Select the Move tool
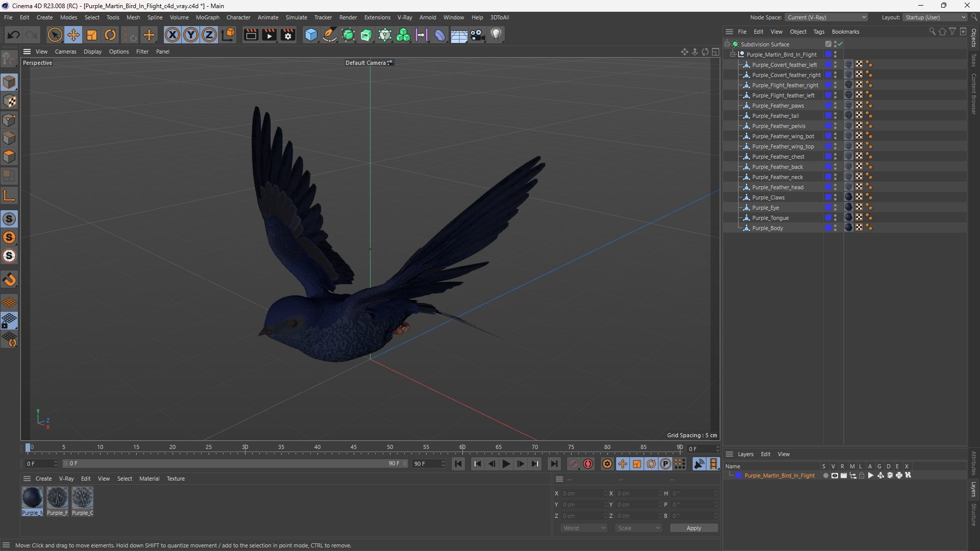 click(73, 35)
